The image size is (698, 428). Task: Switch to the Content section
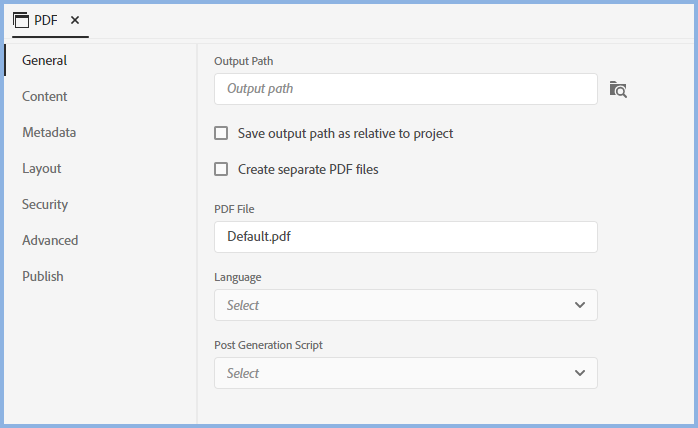click(x=45, y=96)
